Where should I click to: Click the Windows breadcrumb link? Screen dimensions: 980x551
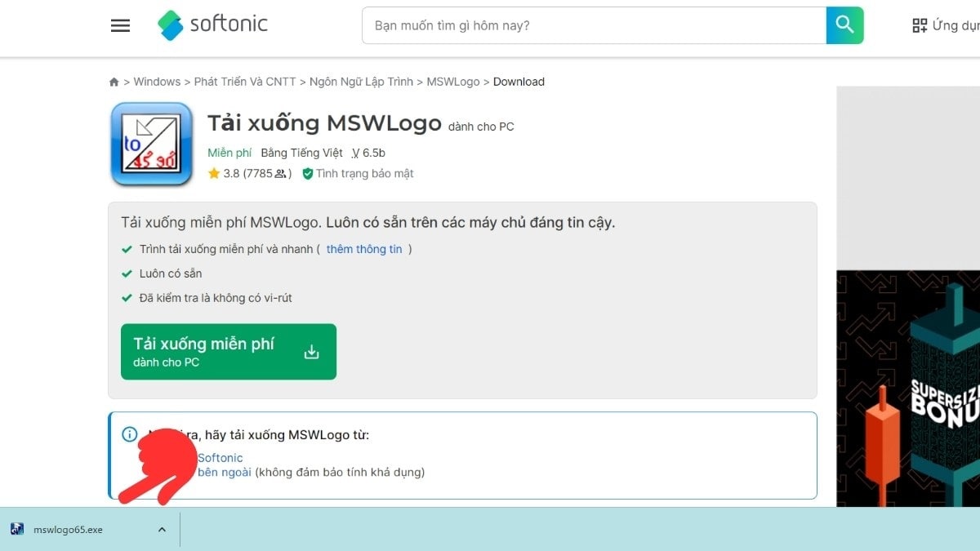coord(157,82)
